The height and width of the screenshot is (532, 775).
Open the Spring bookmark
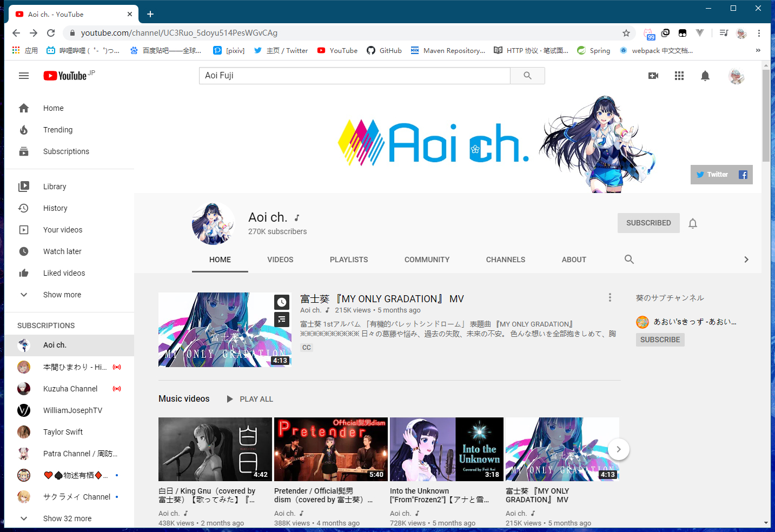(x=593, y=50)
